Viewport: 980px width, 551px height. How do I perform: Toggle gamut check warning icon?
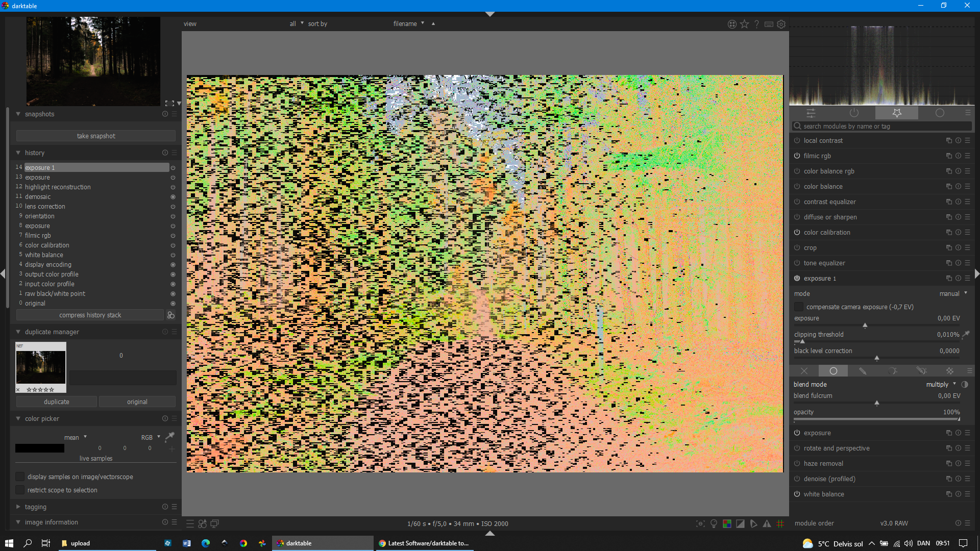[x=767, y=523]
